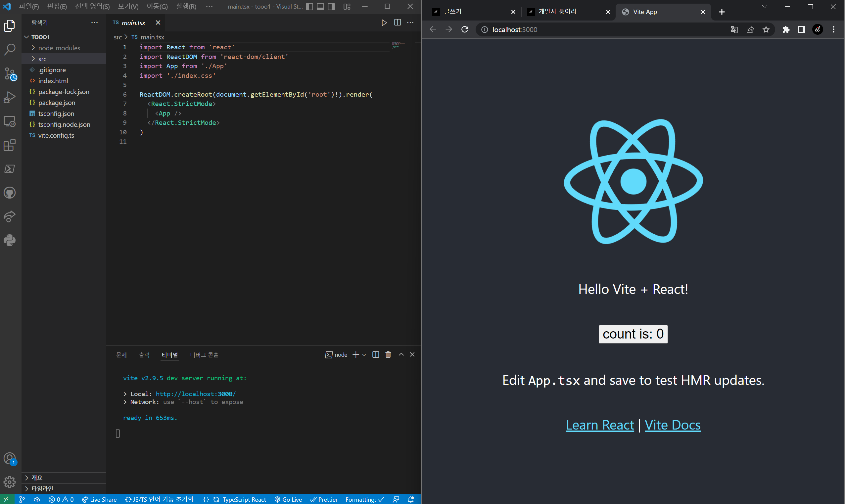Open GitHub view in activity bar

10,193
